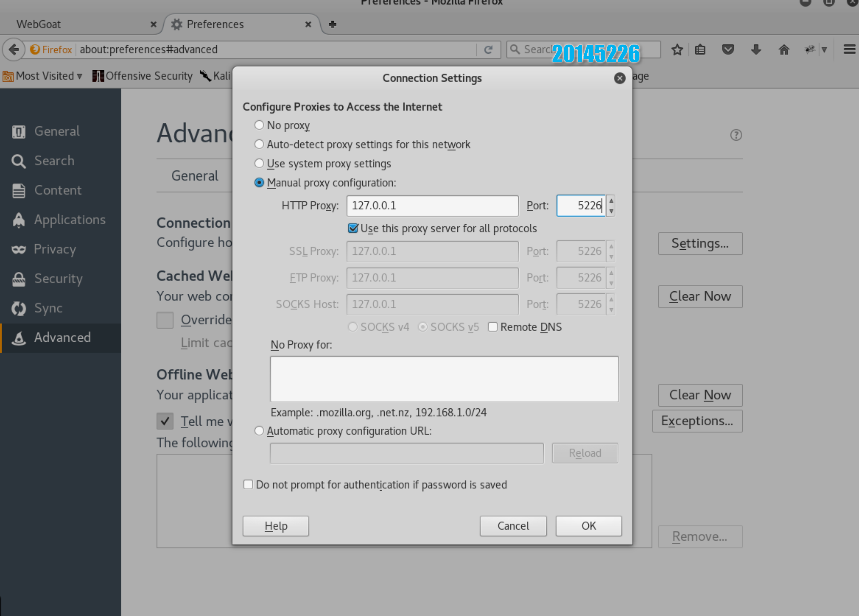Toggle the Override cache management checkbox
The width and height of the screenshot is (859, 616).
click(x=165, y=320)
